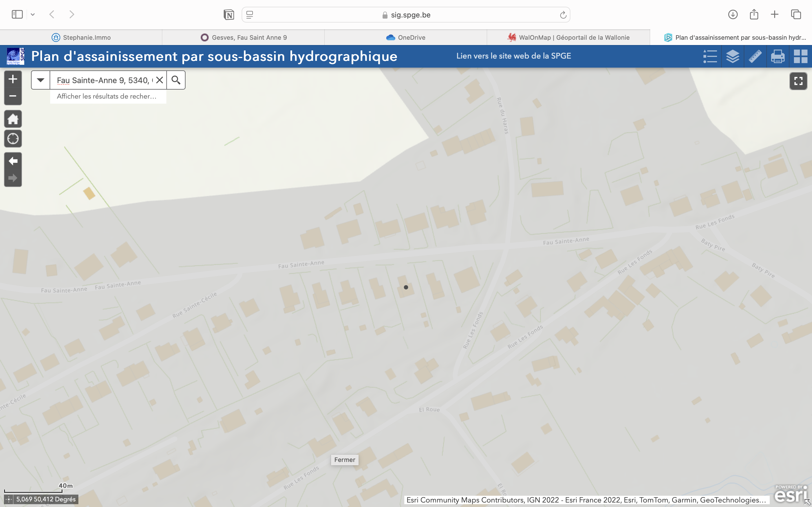The width and height of the screenshot is (812, 507).
Task: Click the My Location crosshair button
Action: coord(13,139)
